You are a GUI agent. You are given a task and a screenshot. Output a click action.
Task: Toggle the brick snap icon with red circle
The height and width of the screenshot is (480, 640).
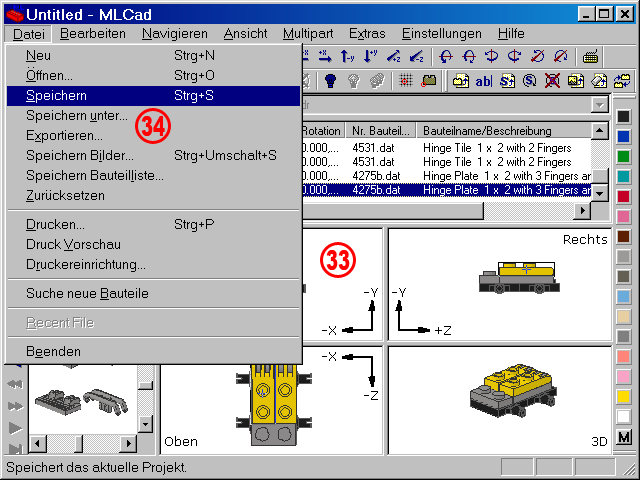[429, 80]
